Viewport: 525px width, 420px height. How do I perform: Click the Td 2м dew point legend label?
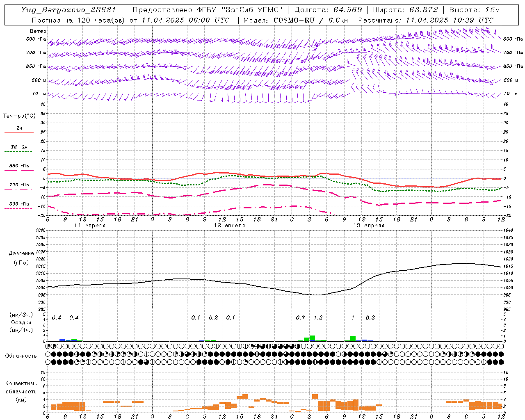tap(19, 147)
